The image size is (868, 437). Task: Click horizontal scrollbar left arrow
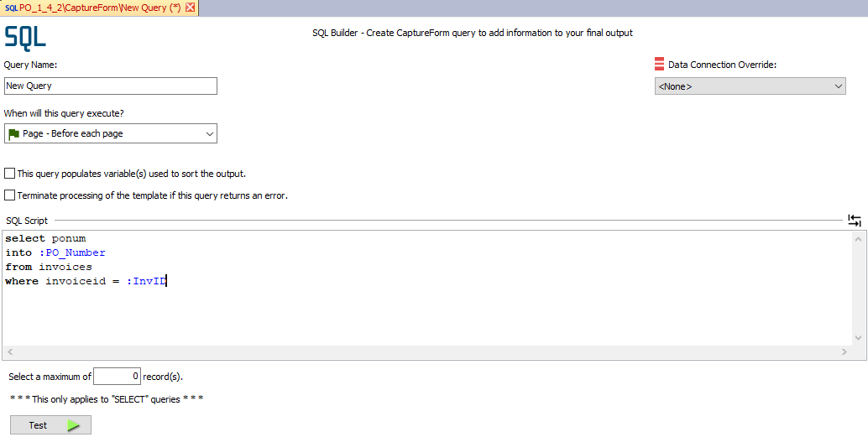tap(10, 351)
